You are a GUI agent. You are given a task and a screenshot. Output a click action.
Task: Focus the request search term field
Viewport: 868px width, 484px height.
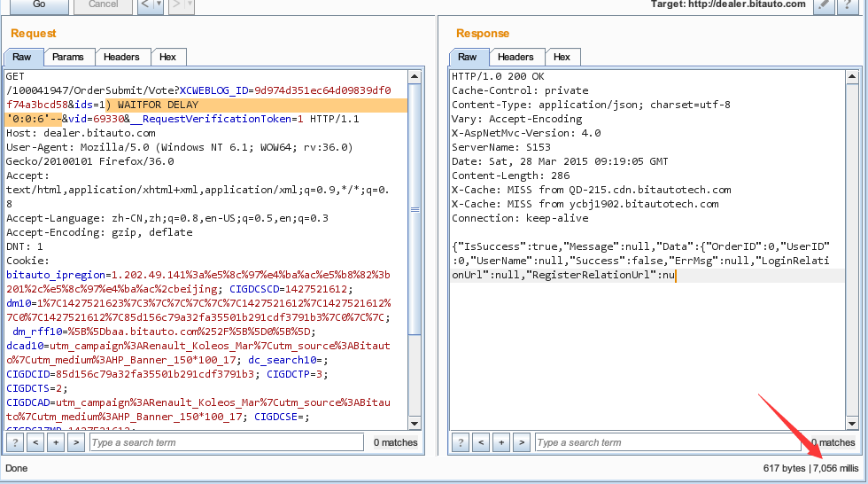[x=227, y=442]
